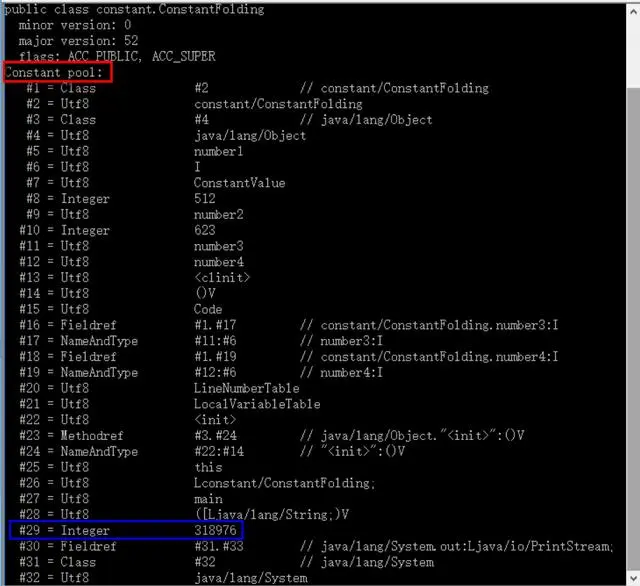Click the '#23 = Methodref' entry
This screenshot has height=586, width=640.
pos(71,436)
